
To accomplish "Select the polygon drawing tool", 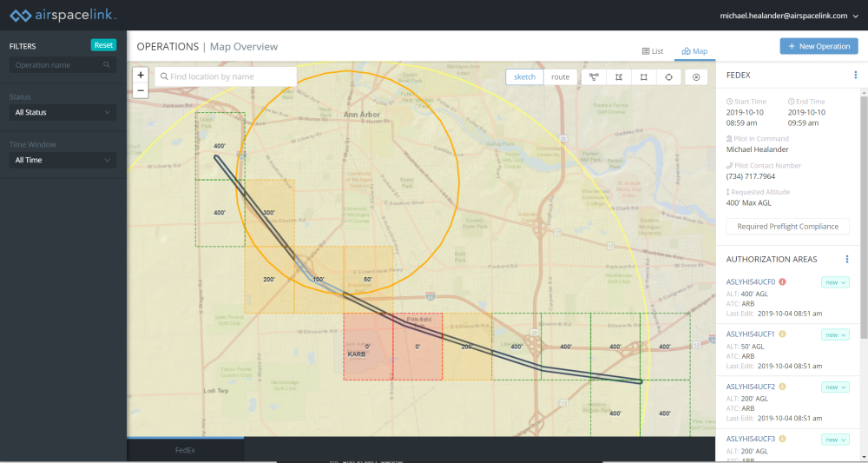I will tap(619, 77).
